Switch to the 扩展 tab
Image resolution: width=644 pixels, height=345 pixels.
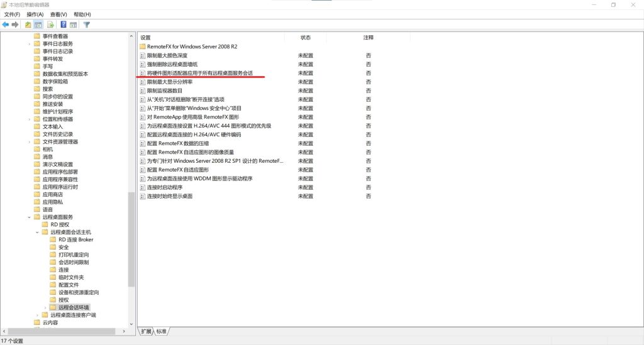tap(146, 331)
